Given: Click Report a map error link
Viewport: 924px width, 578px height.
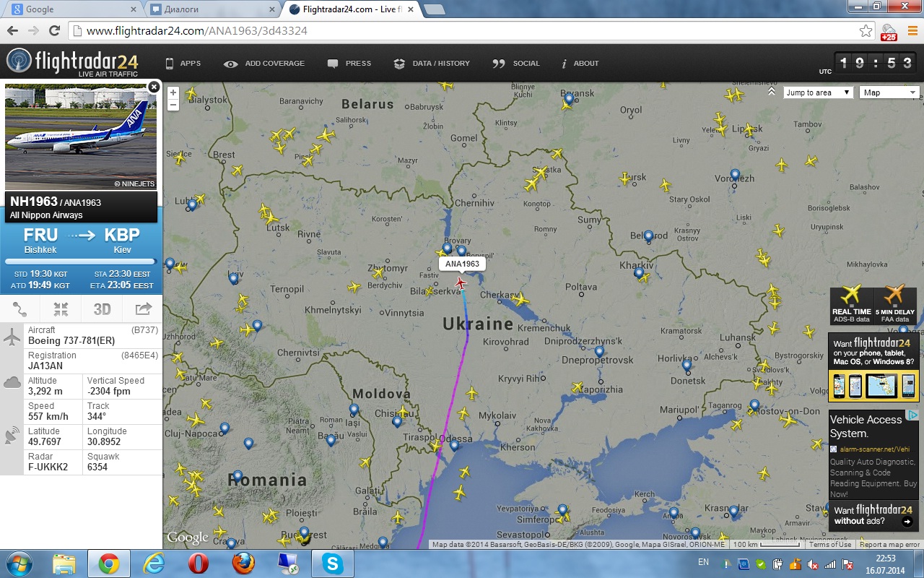Looking at the screenshot, I should click(x=889, y=545).
